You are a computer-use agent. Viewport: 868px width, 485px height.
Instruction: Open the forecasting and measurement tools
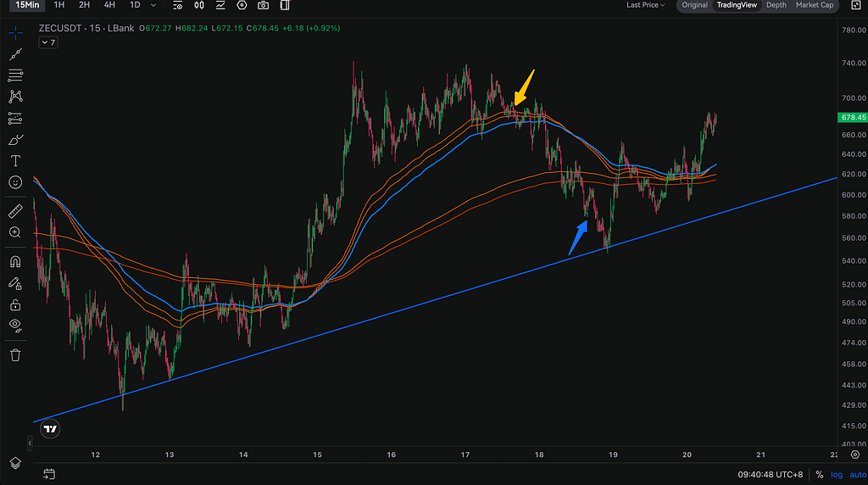pos(15,118)
